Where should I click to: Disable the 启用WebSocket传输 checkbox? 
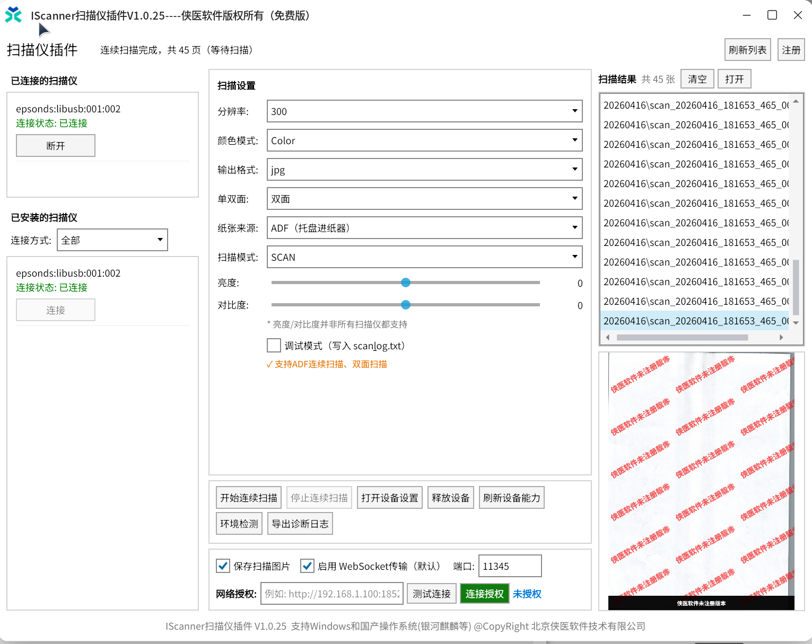point(307,566)
